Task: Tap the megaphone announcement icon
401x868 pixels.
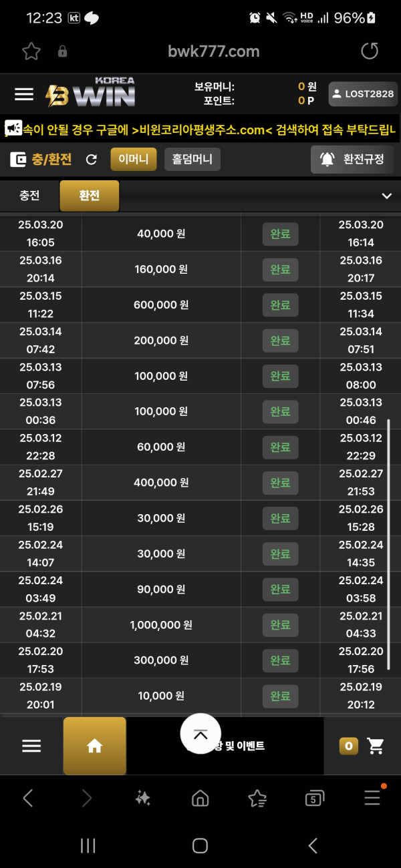Action: 13,129
